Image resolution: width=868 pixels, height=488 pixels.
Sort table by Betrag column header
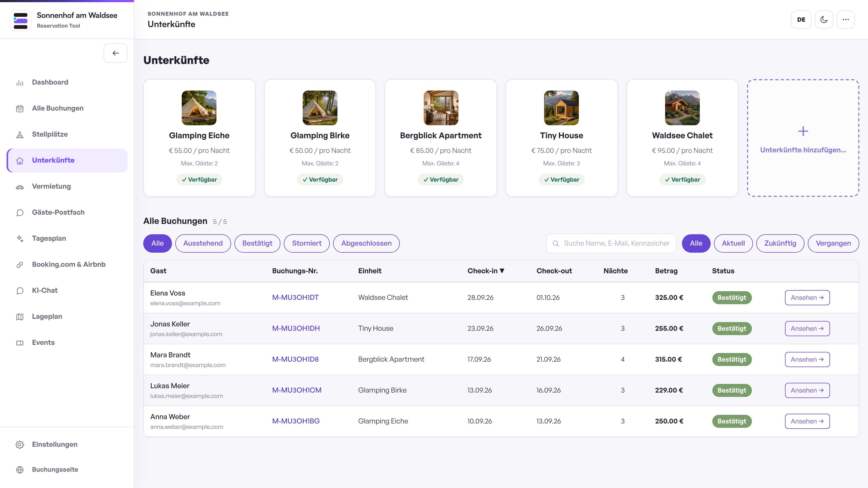666,271
